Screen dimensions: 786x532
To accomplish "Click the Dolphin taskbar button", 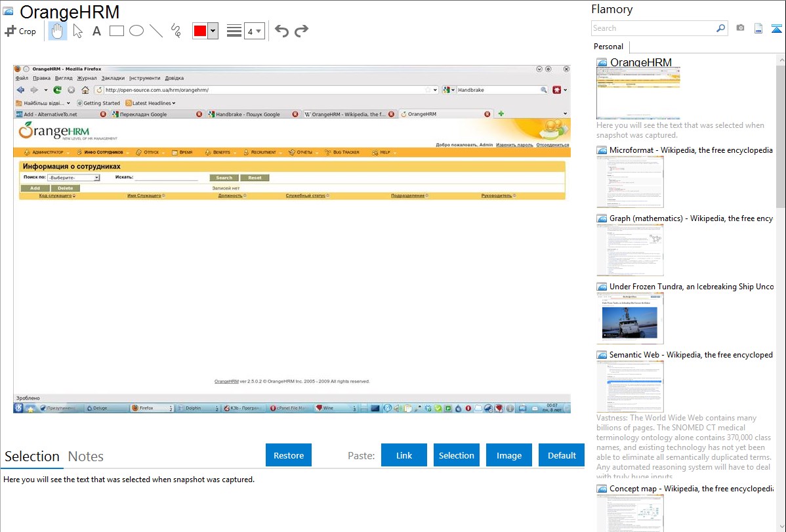I will click(197, 408).
